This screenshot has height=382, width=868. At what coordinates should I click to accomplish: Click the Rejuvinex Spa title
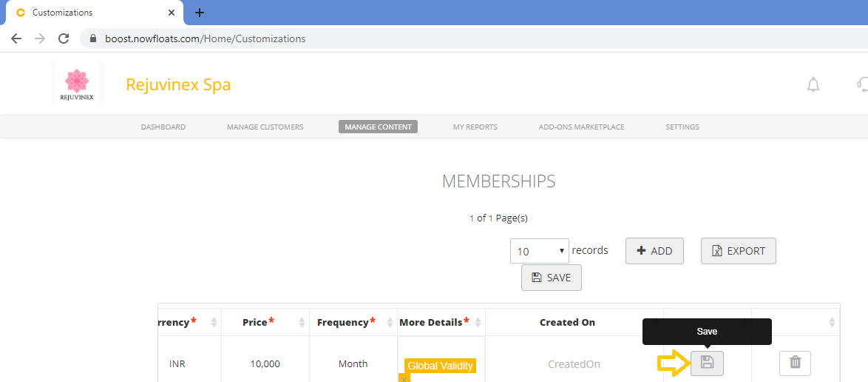coord(178,85)
